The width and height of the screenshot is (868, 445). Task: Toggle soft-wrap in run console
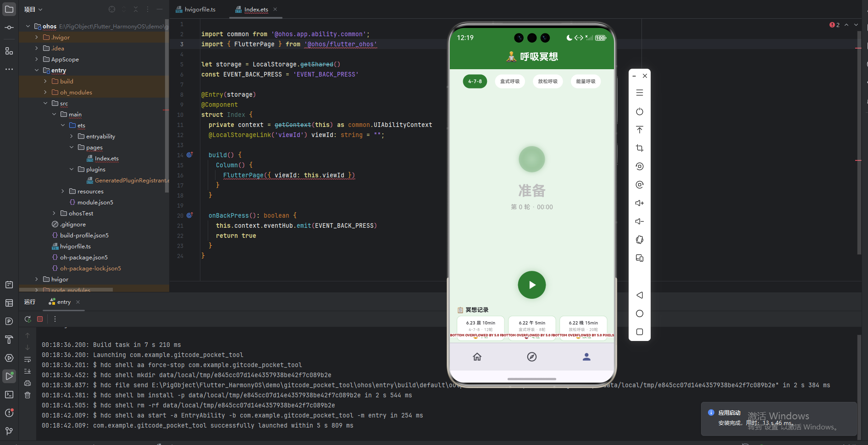tap(28, 359)
